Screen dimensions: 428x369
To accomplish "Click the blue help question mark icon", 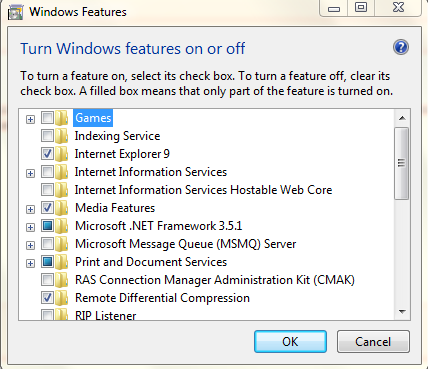I will click(x=401, y=47).
